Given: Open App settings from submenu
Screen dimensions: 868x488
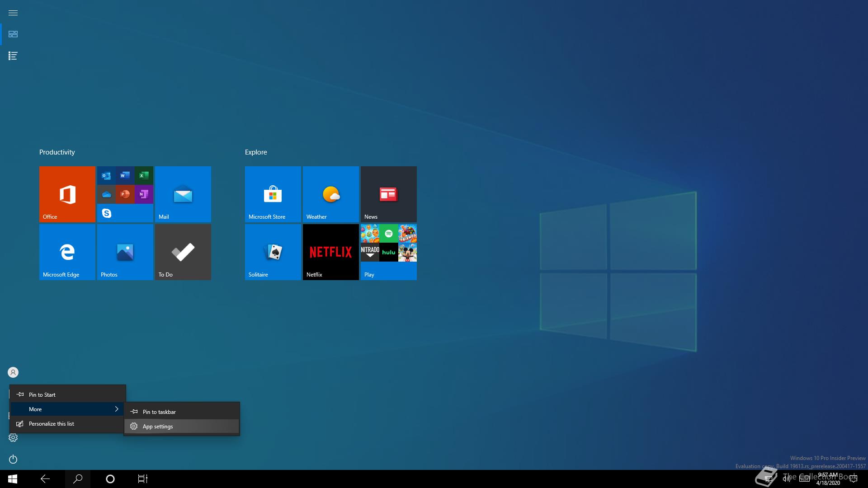Looking at the screenshot, I should (182, 426).
